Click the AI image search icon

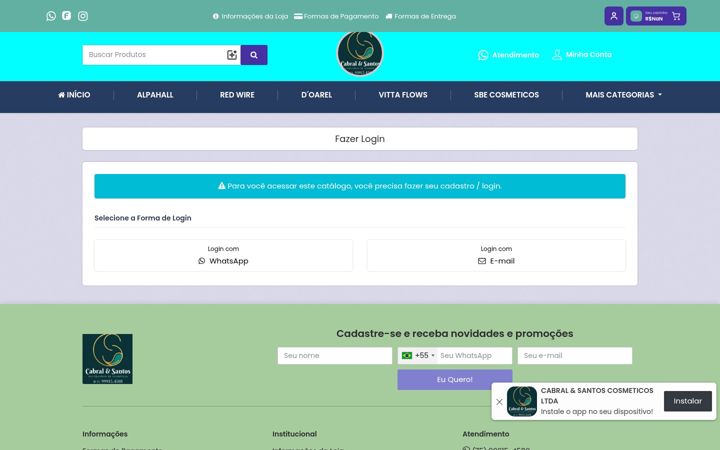coord(232,55)
